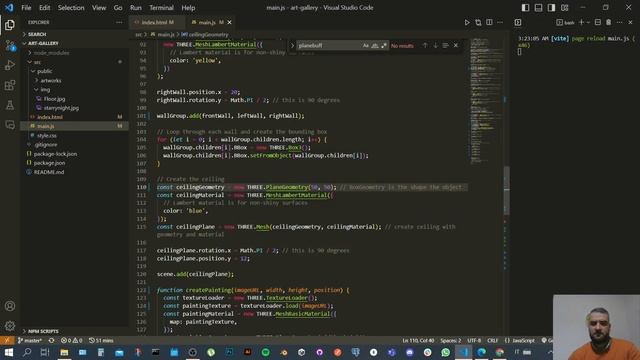Open the Help menu

(x=188, y=8)
